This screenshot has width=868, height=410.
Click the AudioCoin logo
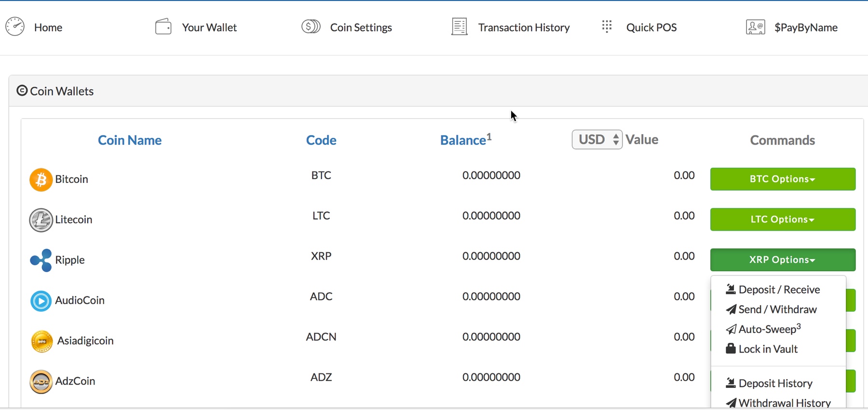(x=41, y=301)
